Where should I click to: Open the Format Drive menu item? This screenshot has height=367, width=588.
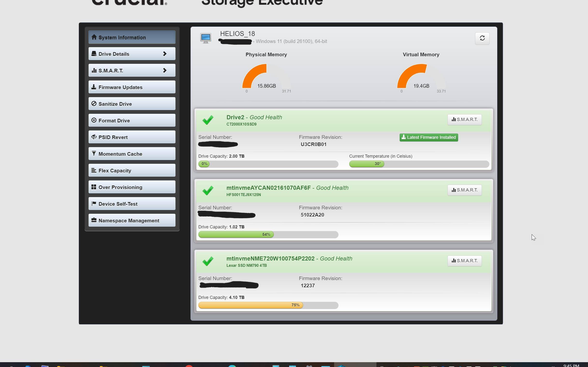[x=132, y=120]
